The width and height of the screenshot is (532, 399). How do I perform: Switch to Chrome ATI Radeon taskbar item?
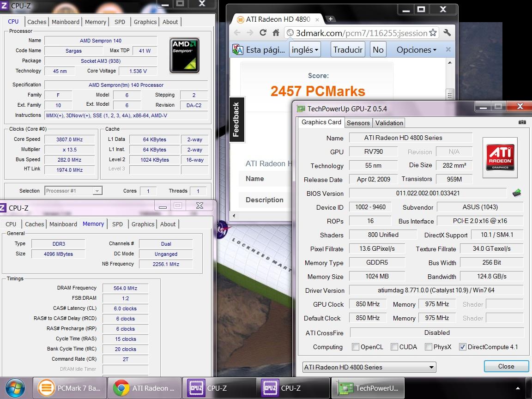(x=145, y=388)
